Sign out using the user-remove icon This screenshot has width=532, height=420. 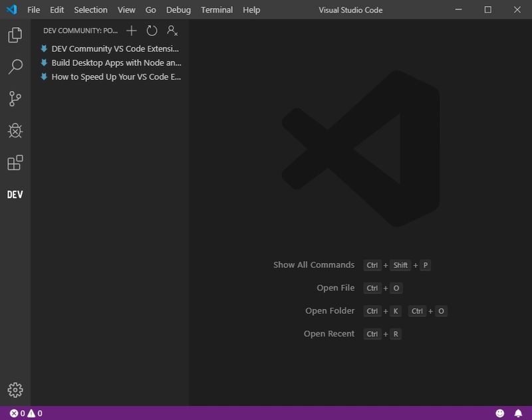172,31
